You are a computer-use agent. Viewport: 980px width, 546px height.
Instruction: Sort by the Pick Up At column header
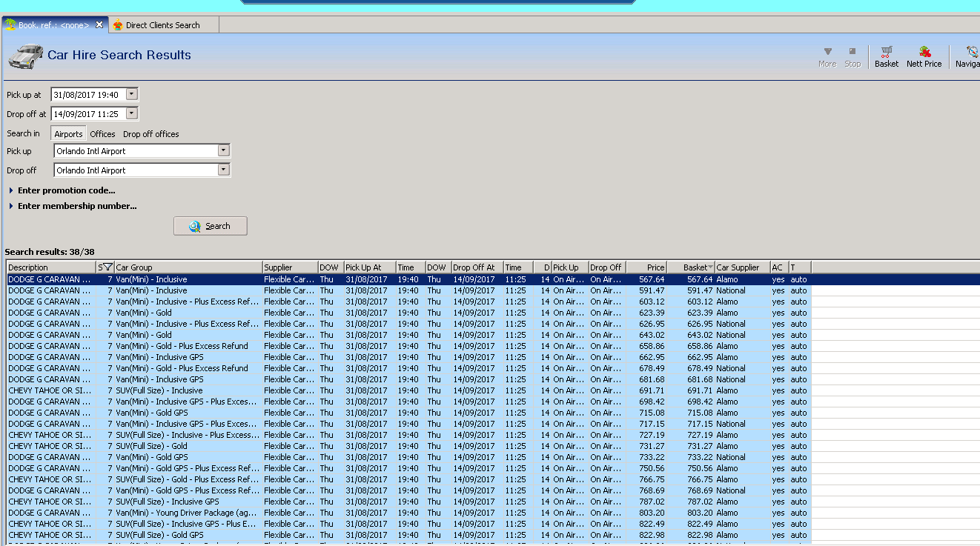[369, 267]
